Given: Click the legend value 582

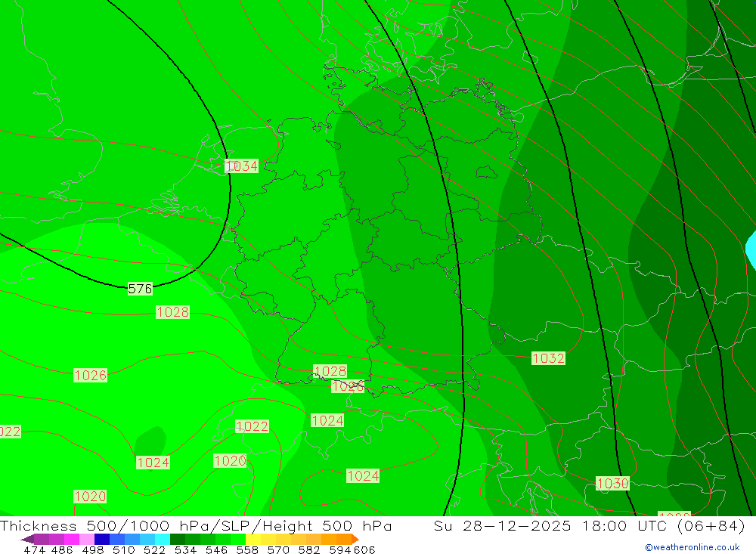Looking at the screenshot, I should tap(309, 549).
